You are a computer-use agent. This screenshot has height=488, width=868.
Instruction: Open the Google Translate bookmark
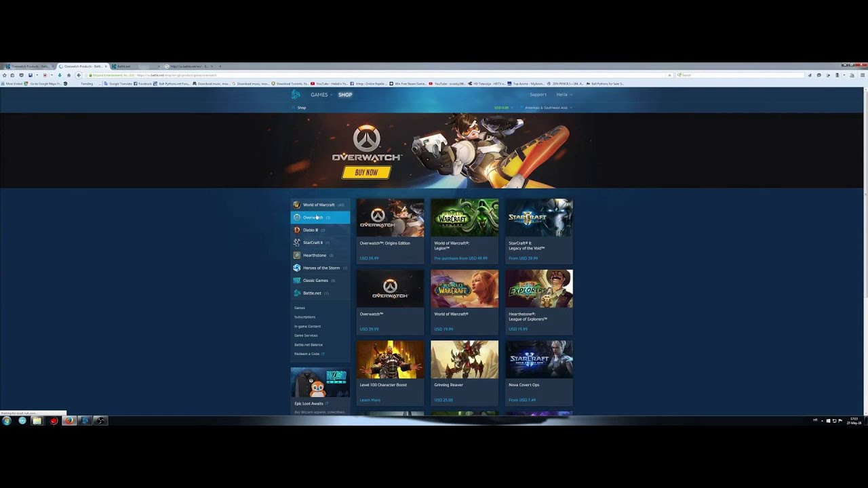[118, 84]
